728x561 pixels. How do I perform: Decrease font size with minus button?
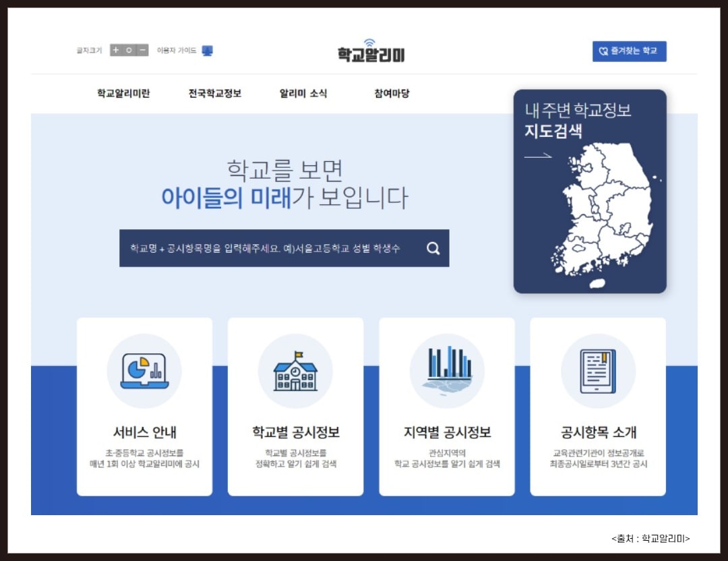pos(142,50)
